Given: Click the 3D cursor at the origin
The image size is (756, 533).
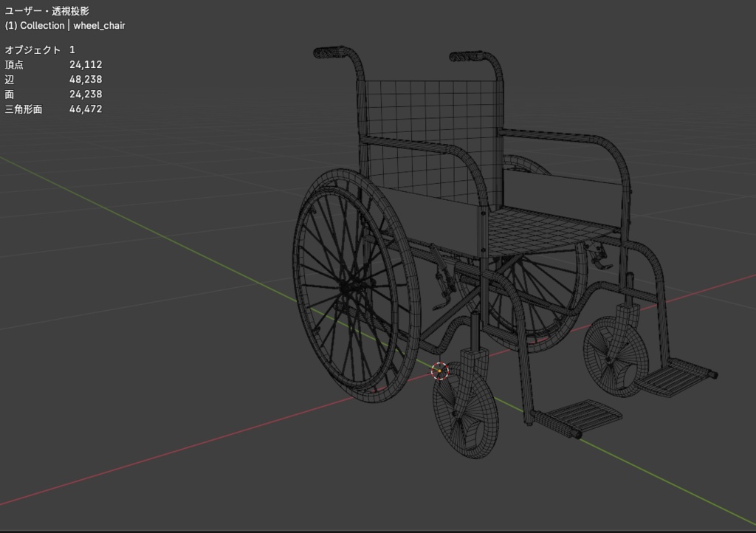Looking at the screenshot, I should (440, 371).
